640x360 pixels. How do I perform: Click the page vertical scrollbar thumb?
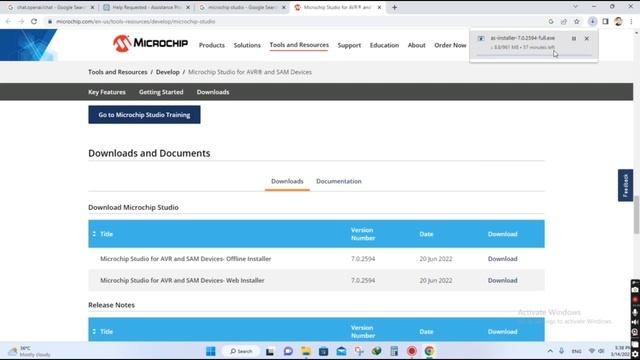coord(636,215)
